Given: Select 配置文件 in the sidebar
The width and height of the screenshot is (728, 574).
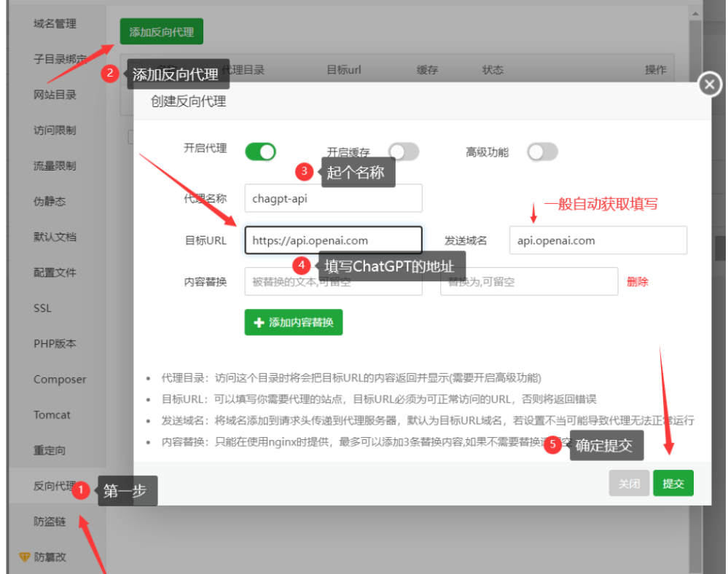Looking at the screenshot, I should (55, 272).
